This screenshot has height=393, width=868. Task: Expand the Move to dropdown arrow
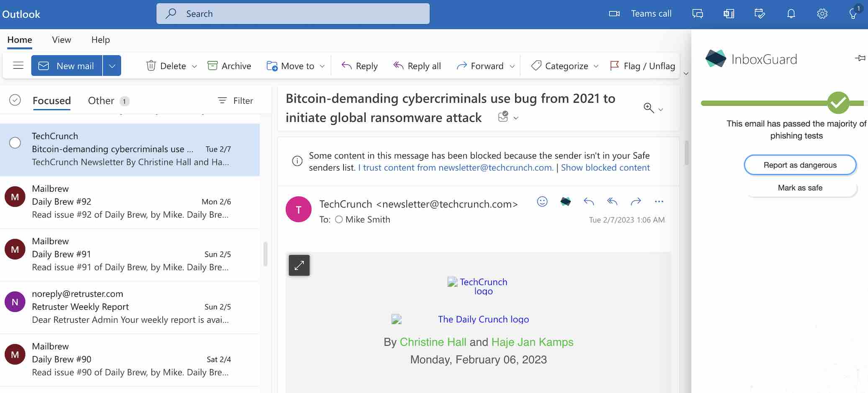coord(322,66)
